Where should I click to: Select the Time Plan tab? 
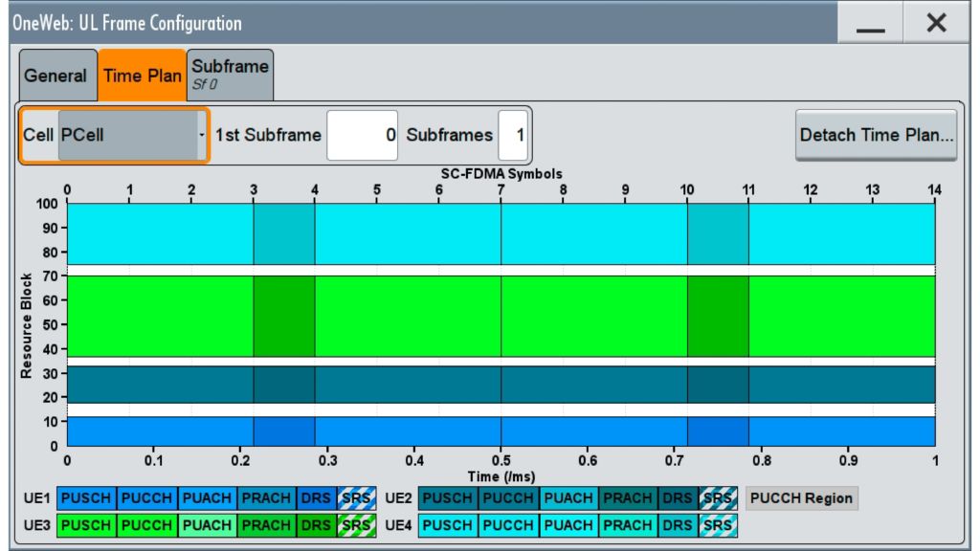[x=142, y=76]
